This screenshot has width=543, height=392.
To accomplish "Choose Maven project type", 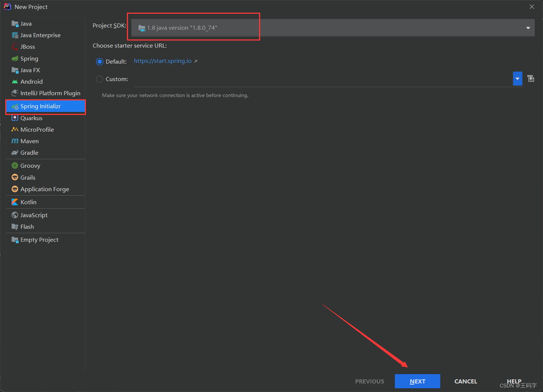I will coord(45,141).
